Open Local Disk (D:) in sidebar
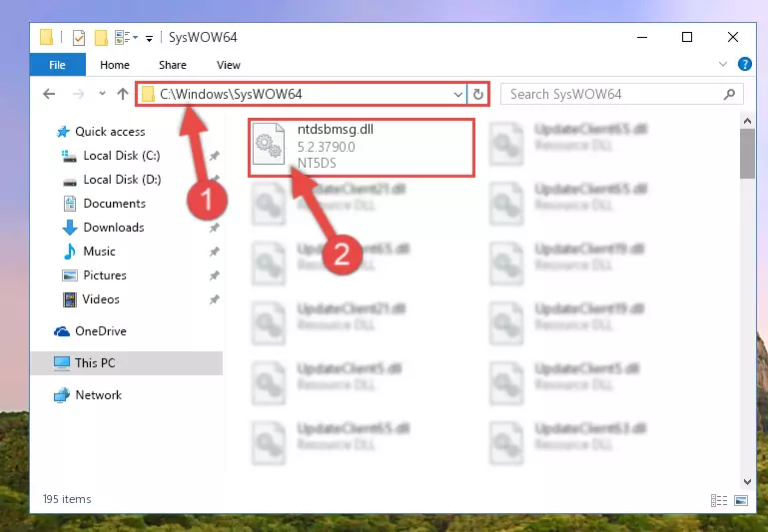This screenshot has height=532, width=768. tap(122, 180)
